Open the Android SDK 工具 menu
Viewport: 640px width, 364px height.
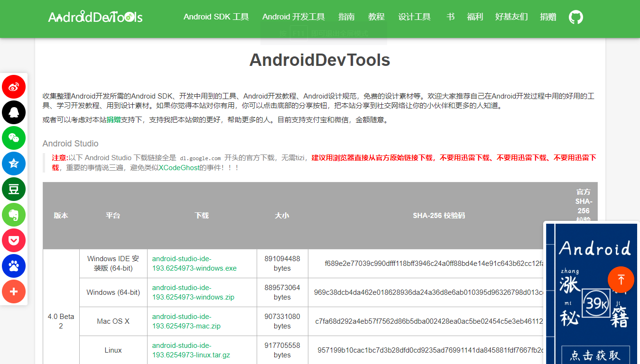point(216,17)
